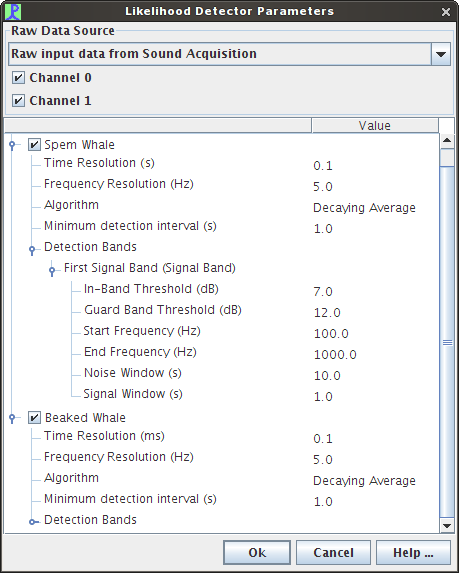Open help with the Help button
This screenshot has height=573, width=459.
pos(413,553)
